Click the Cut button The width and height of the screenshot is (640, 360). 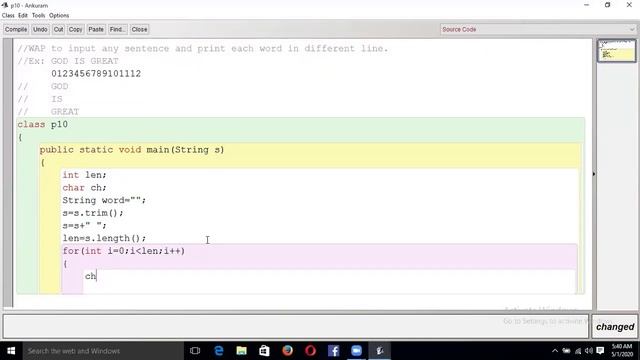58,29
